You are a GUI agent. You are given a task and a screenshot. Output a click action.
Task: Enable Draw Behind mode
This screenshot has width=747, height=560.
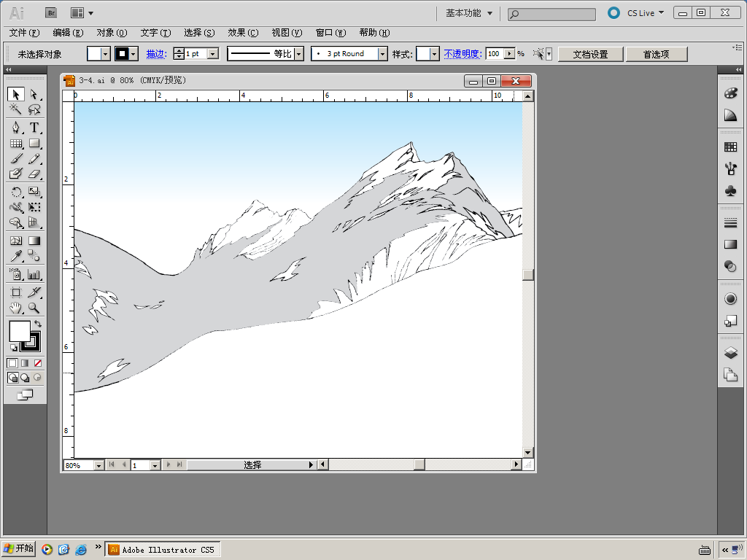tap(25, 378)
